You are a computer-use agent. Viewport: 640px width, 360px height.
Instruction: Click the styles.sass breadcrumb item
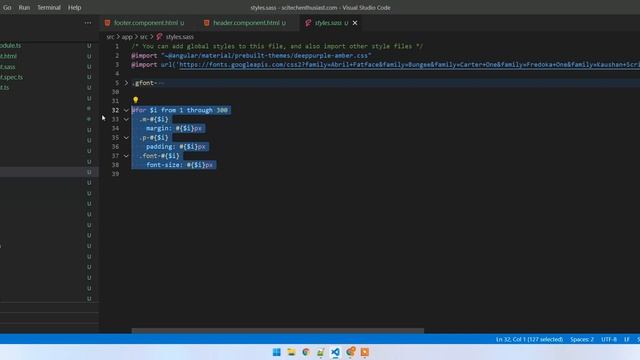[x=179, y=37]
